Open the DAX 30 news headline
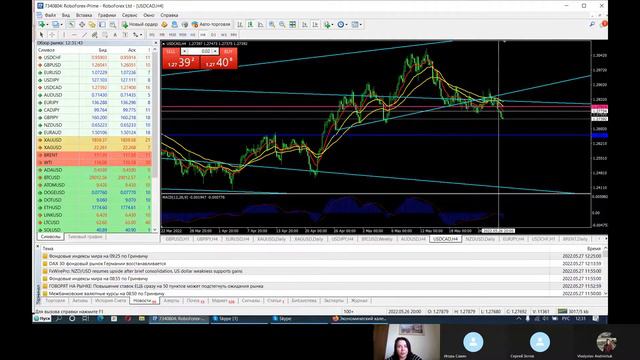 (x=107, y=264)
